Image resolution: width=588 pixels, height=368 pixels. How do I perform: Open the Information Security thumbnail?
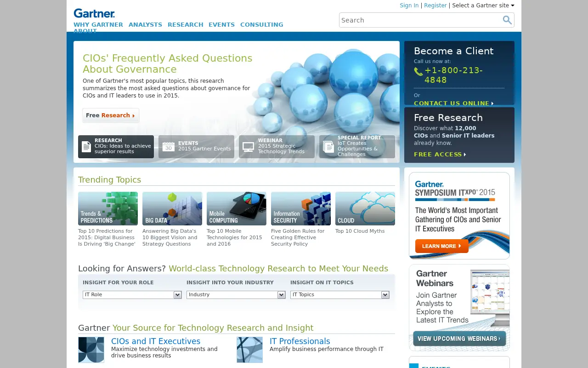tap(301, 208)
